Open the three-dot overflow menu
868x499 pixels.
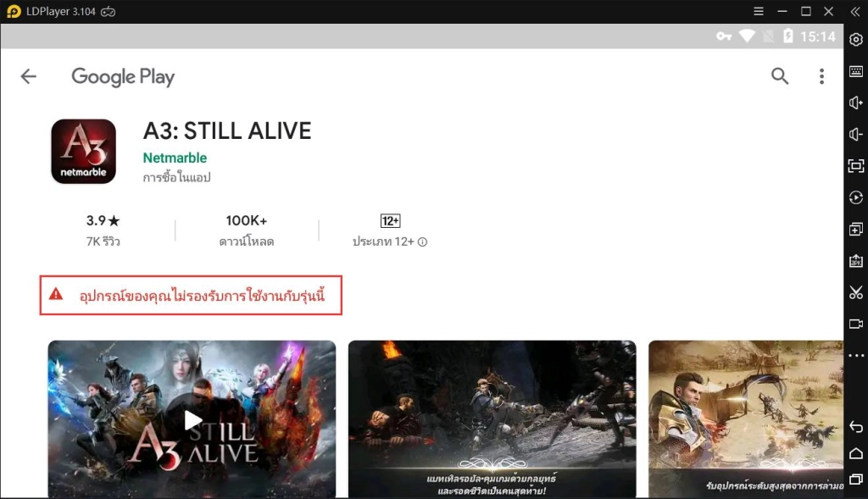[821, 76]
